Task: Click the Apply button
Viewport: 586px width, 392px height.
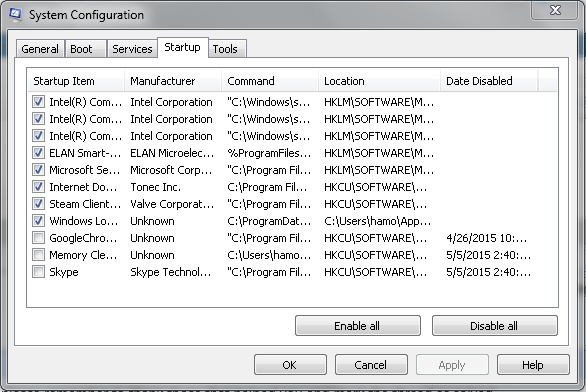Action: (x=452, y=365)
